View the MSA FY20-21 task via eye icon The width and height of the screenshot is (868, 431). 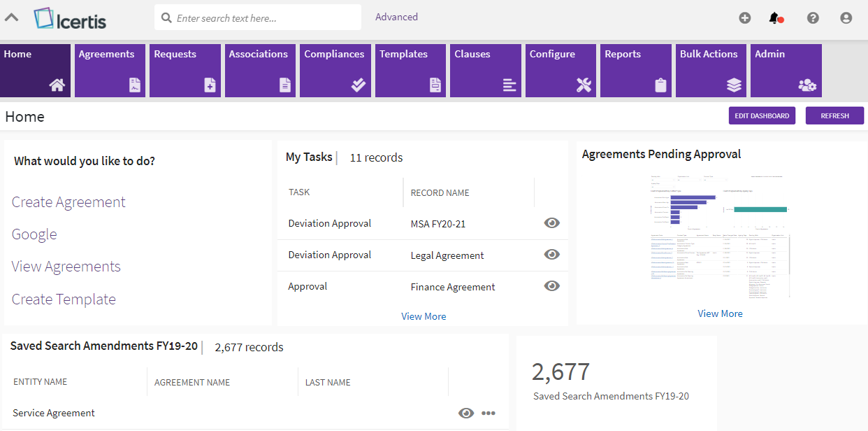tap(552, 223)
